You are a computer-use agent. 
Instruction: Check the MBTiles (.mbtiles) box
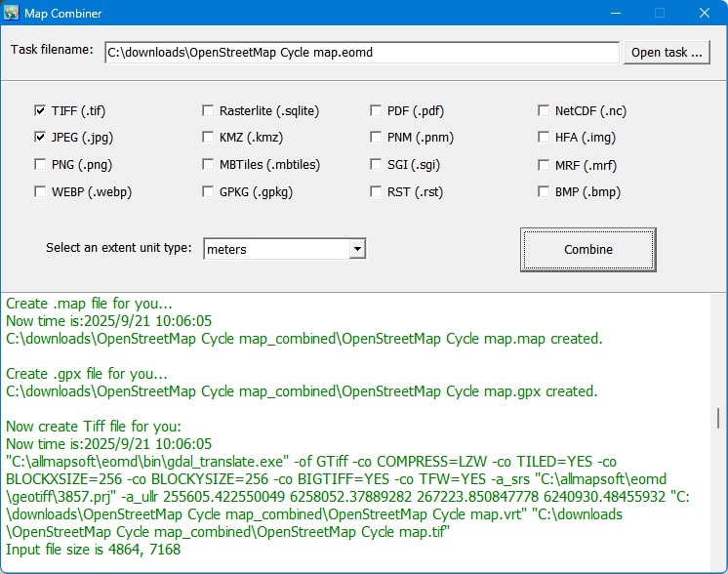208,165
